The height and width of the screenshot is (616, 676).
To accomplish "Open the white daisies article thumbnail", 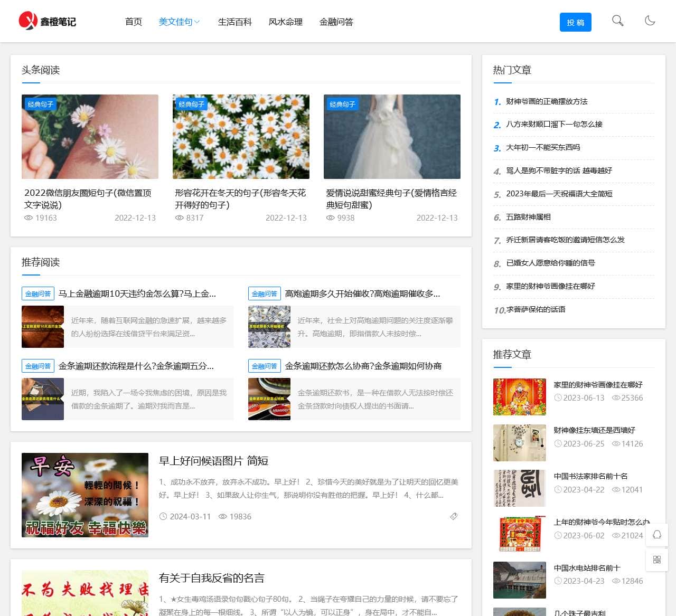I will point(241,137).
